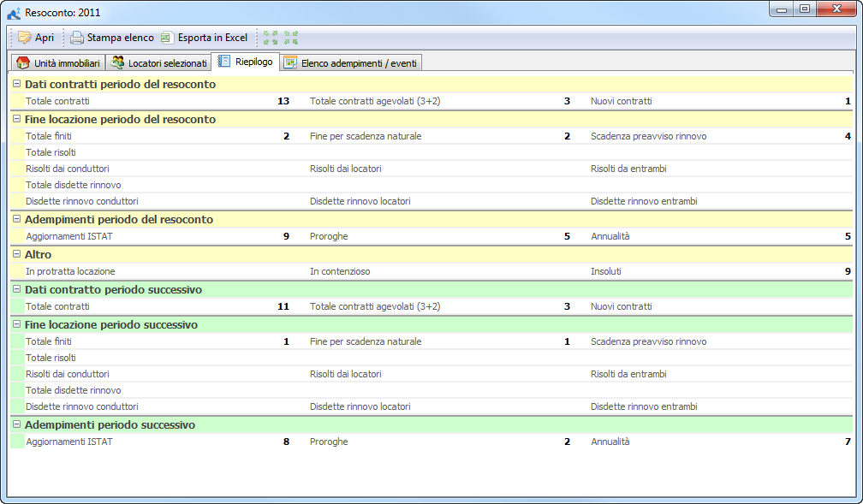The height and width of the screenshot is (504, 863).
Task: Select Nuovi contratti in Dati contratto periodo successivo
Action: click(622, 306)
